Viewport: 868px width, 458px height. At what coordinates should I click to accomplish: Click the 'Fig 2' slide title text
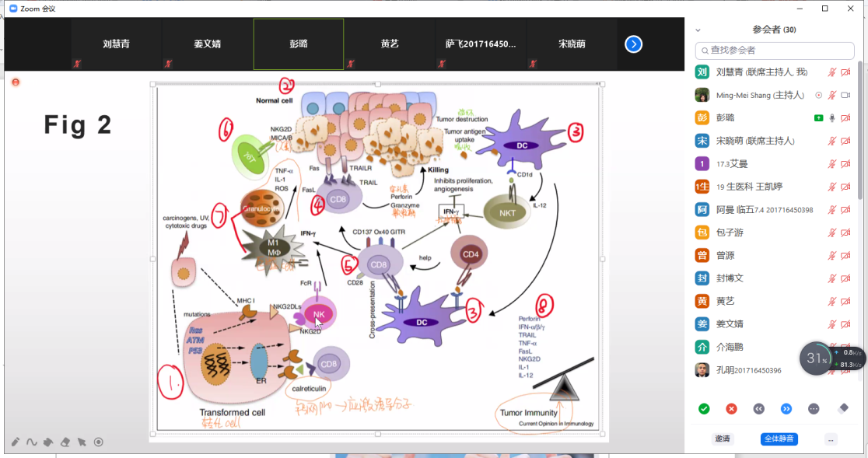(78, 124)
